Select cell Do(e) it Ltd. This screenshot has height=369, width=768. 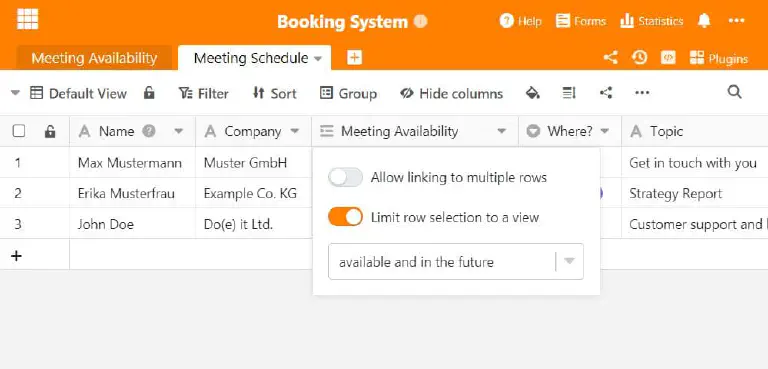pos(254,224)
